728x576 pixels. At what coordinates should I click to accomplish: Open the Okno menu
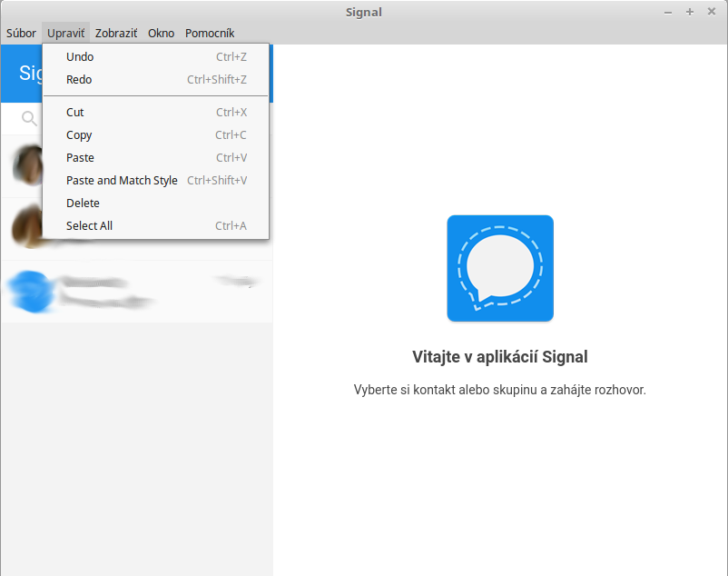(161, 33)
